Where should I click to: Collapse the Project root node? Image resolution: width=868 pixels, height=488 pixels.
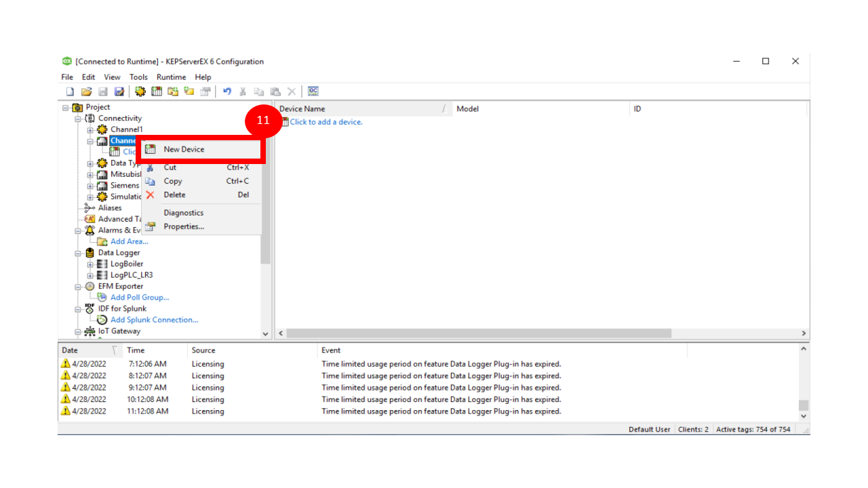pyautogui.click(x=66, y=107)
